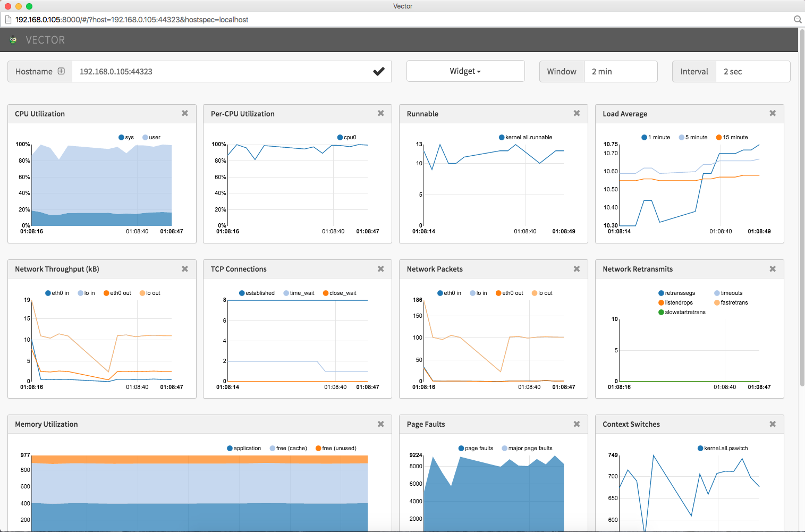Close the TCP Connections widget
805x532 pixels.
380,269
